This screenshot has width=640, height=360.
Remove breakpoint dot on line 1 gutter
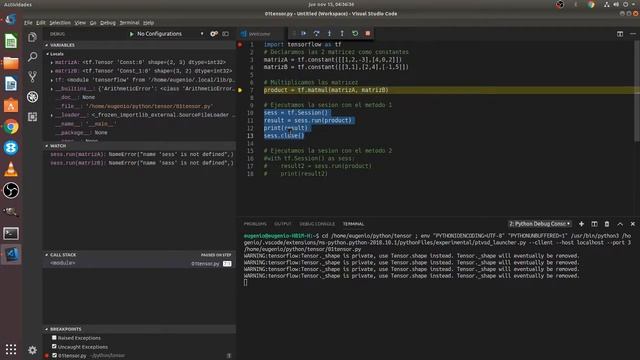(240, 44)
